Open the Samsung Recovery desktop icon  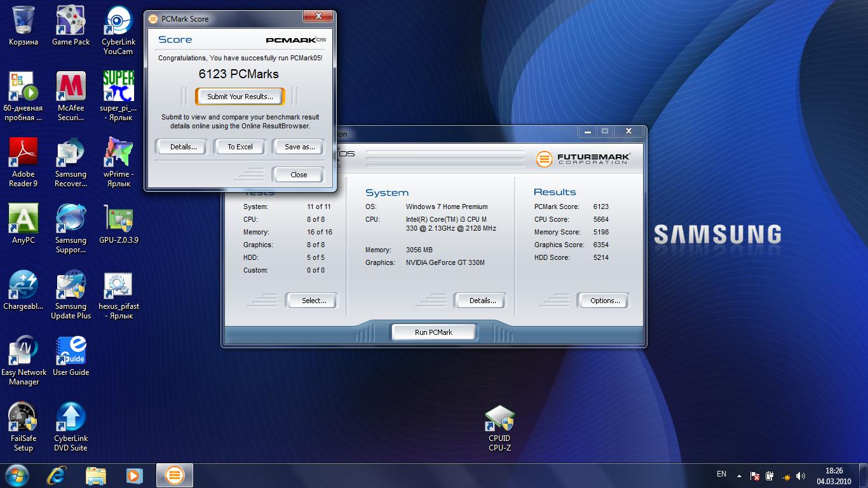pyautogui.click(x=71, y=162)
